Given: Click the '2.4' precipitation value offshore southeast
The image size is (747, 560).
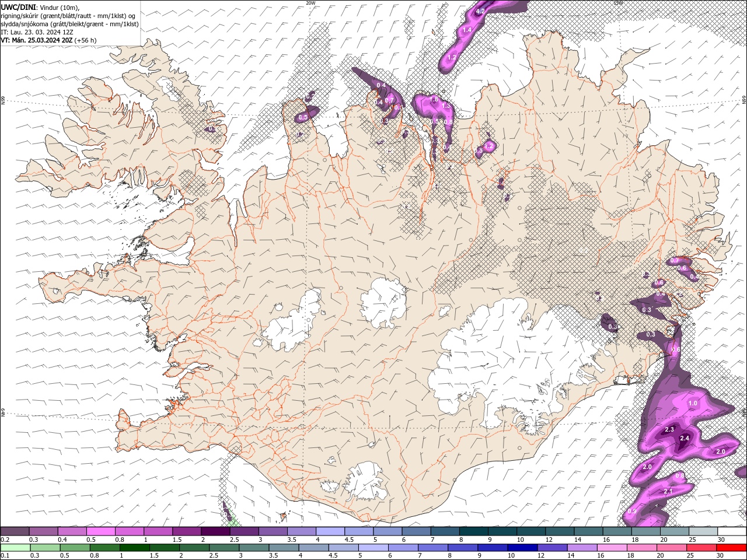Looking at the screenshot, I should [x=685, y=438].
